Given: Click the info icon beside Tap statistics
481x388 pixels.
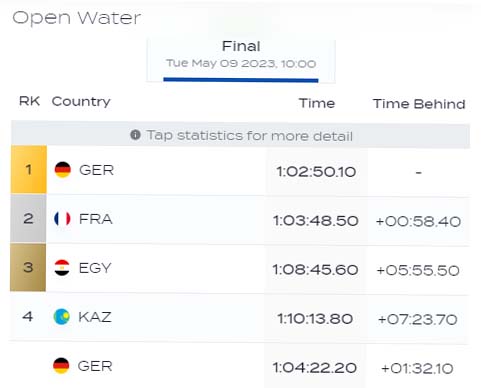Looking at the screenshot, I should 135,135.
